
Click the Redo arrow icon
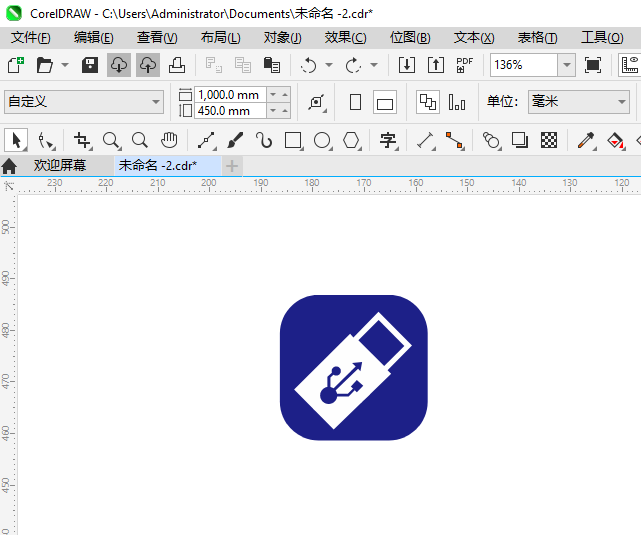click(x=353, y=65)
